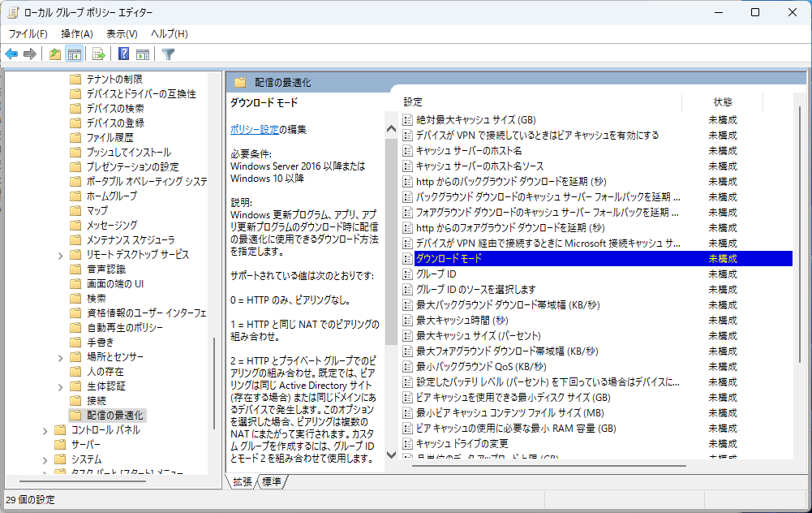This screenshot has height=513, width=812.
Task: Toggle the console tree pane toolbar button
Action: coord(74,54)
